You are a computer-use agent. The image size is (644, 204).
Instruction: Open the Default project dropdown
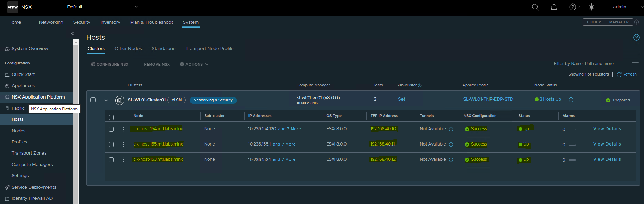click(x=103, y=7)
